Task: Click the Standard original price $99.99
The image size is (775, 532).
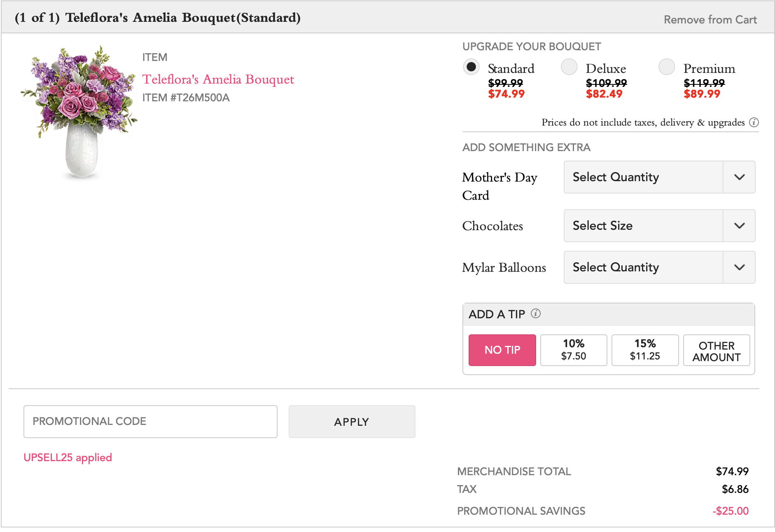Action: point(505,83)
